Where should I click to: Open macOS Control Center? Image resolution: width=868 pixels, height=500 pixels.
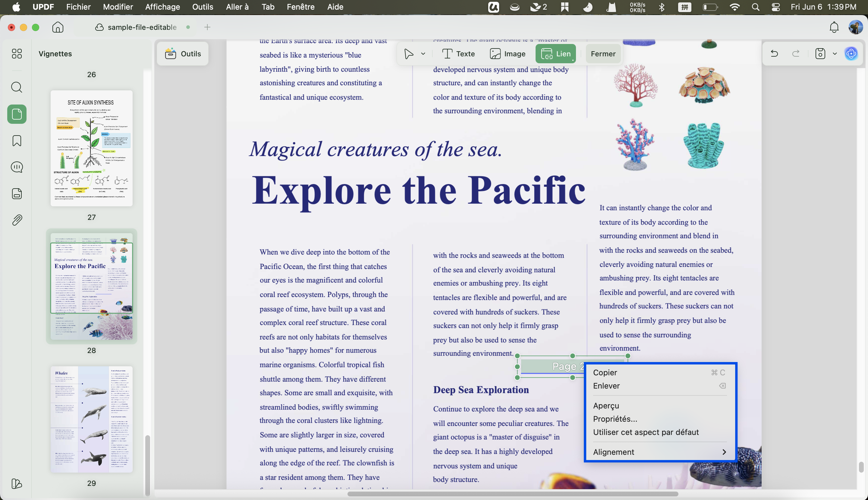click(x=775, y=7)
